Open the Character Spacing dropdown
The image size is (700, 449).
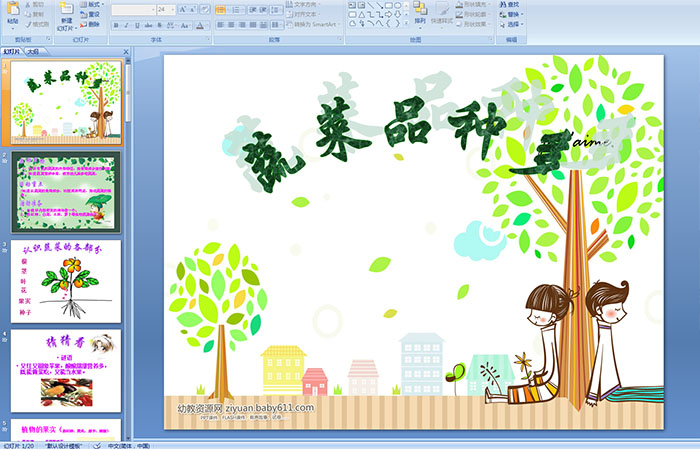171,25
